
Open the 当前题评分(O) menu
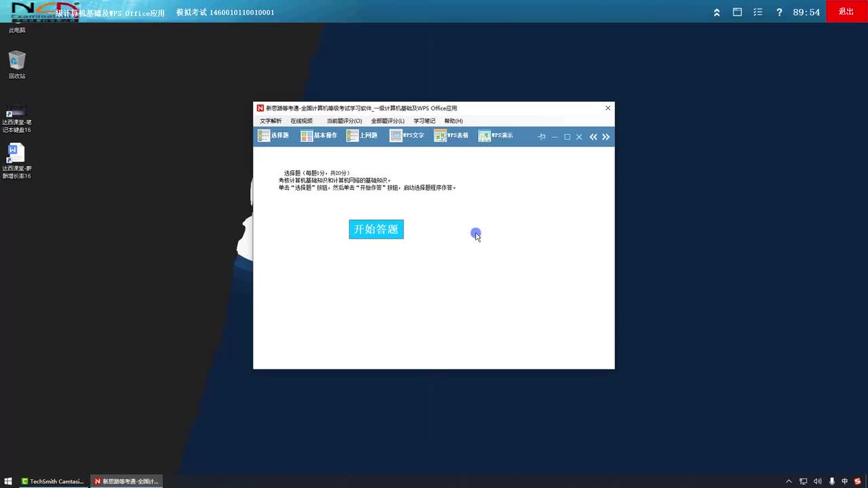coord(344,121)
